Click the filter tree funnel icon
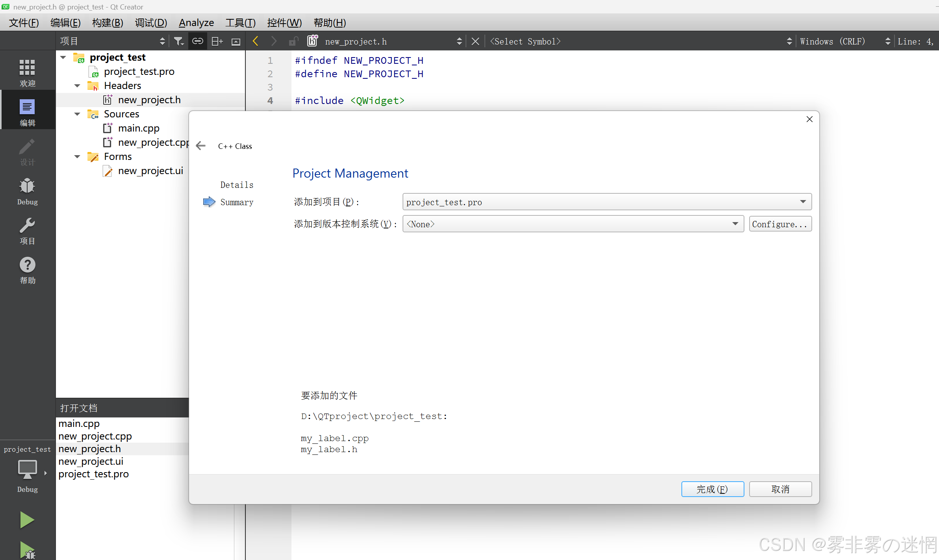The image size is (939, 560). coord(179,41)
